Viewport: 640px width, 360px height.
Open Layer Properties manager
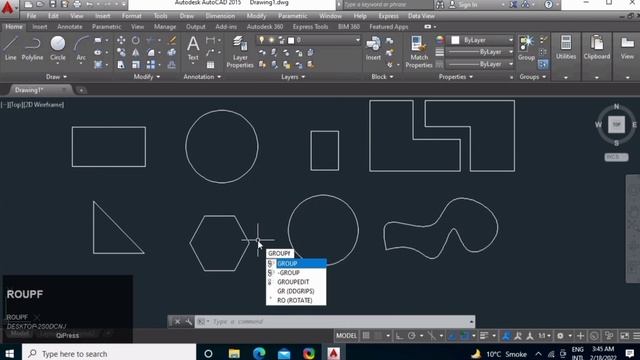click(x=240, y=51)
